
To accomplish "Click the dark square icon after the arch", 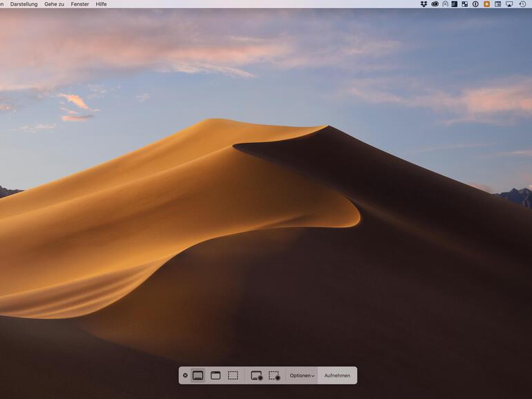I will coord(455,4).
